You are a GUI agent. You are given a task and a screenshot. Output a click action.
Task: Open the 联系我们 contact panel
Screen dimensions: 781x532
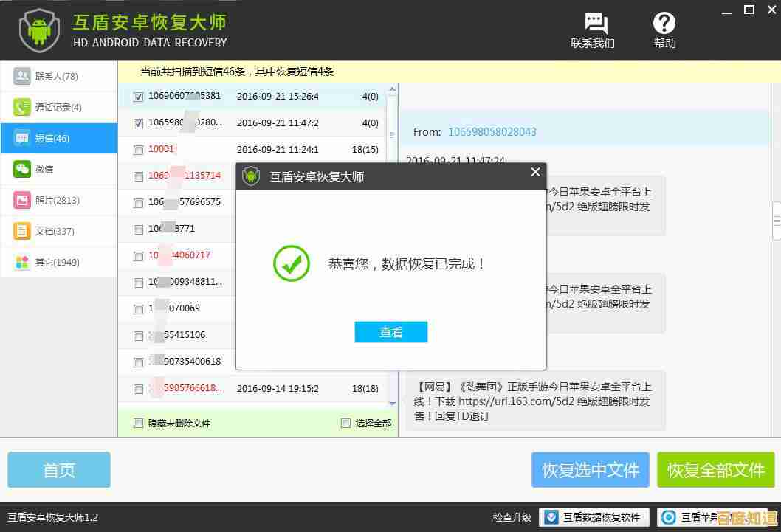click(595, 30)
